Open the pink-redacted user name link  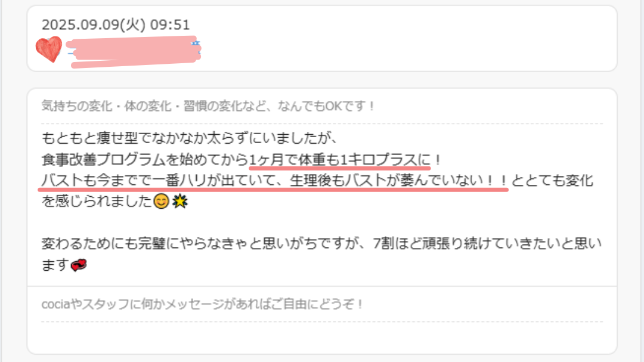[x=134, y=51]
